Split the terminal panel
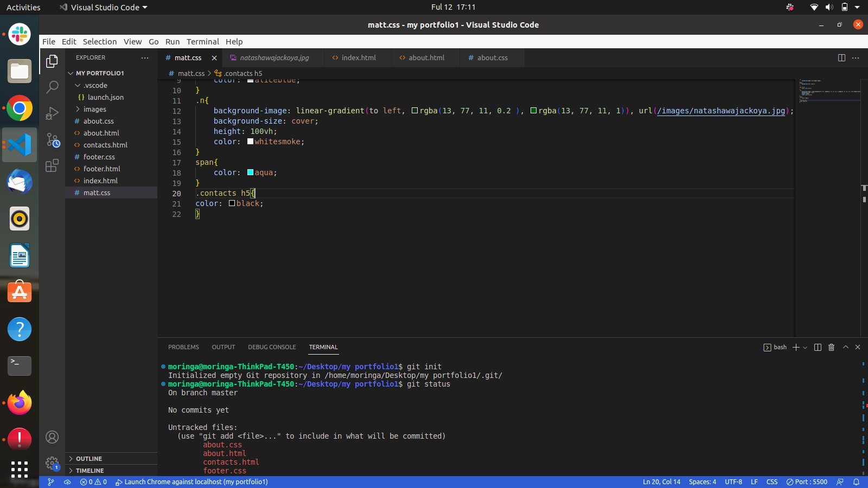Viewport: 868px width, 488px height. pyautogui.click(x=818, y=347)
